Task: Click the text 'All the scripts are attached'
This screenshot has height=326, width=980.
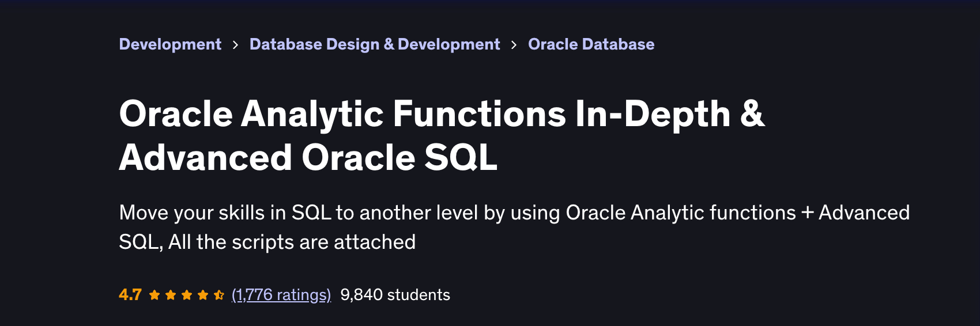Action: 292,242
